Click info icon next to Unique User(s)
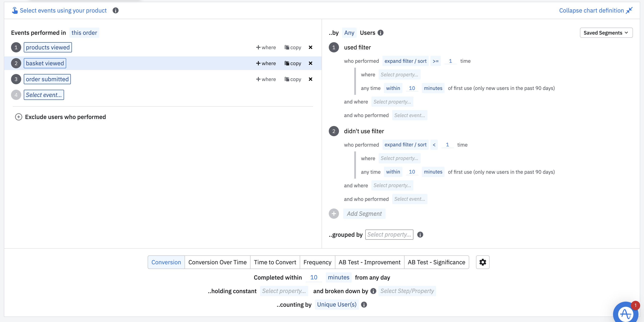The height and width of the screenshot is (322, 644). pyautogui.click(x=364, y=305)
